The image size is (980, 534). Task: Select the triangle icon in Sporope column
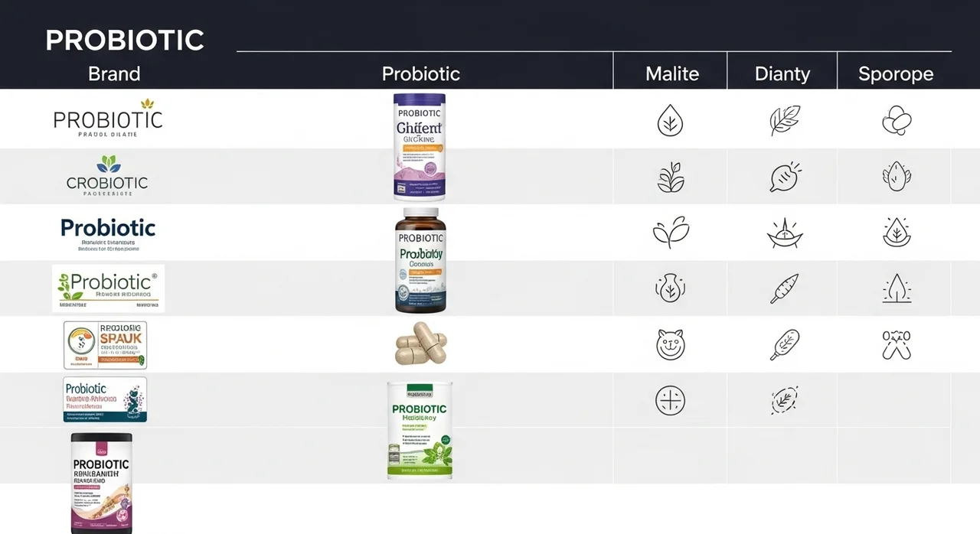896,288
